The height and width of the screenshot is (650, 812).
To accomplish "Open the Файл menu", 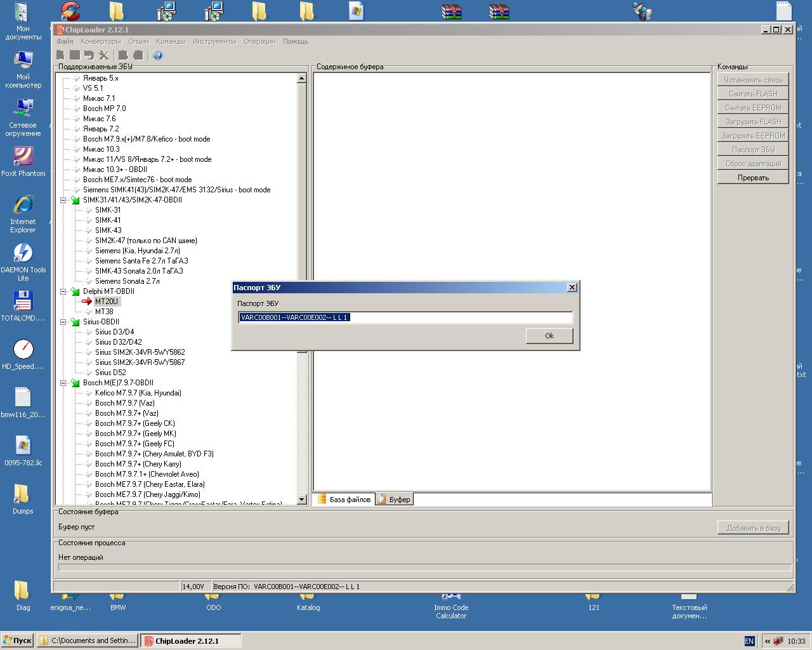I will [65, 41].
